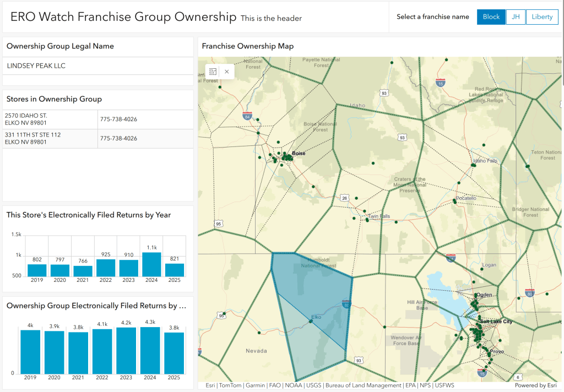
Task: Click the LINDSEY PEAK LLC ownership row
Action: (98, 66)
